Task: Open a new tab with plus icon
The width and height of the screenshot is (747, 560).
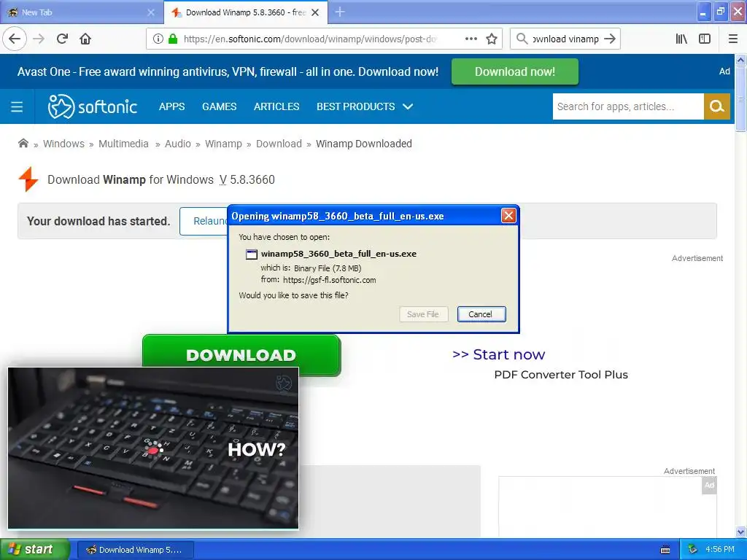Action: point(340,12)
